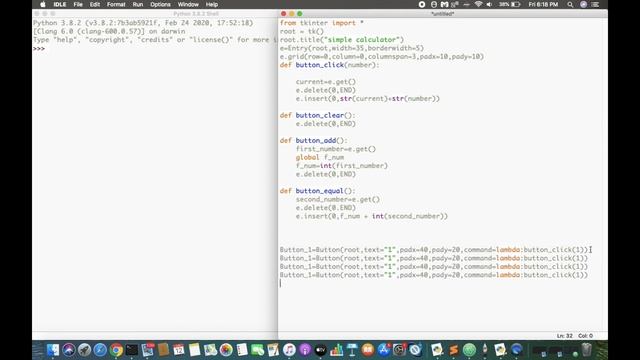Screen dimensions: 640x360
Task: Click the e.insert(0,f_num + int(second_number)) line
Action: tap(372, 216)
